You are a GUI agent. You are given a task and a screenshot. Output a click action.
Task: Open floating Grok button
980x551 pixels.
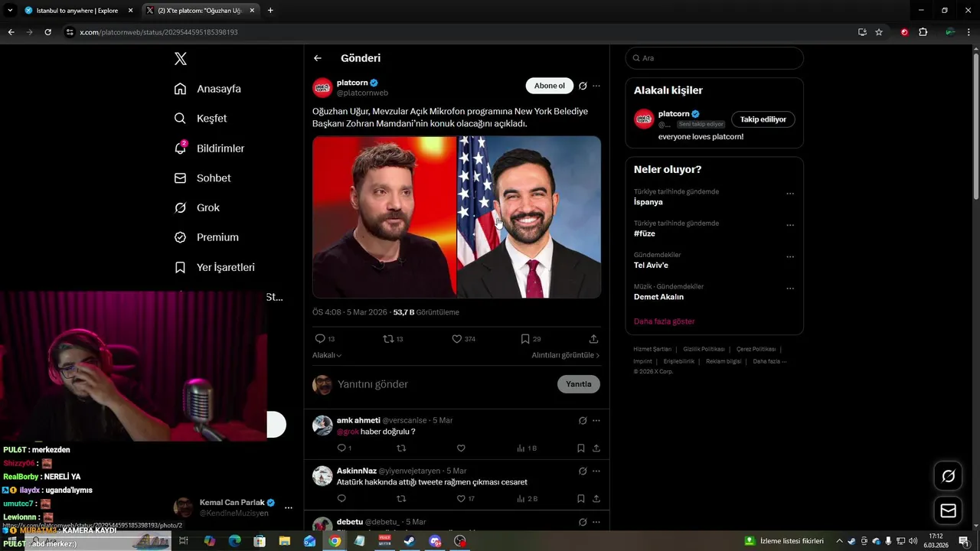[948, 476]
